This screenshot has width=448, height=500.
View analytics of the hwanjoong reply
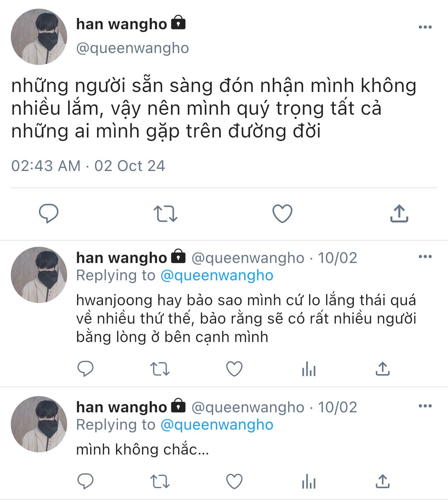309,369
